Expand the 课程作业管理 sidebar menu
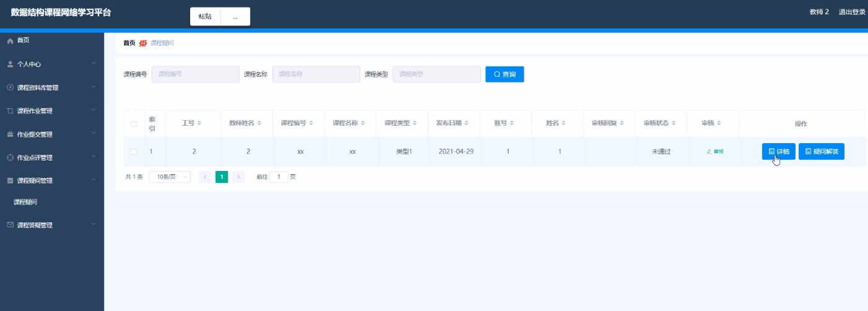 pos(93,110)
